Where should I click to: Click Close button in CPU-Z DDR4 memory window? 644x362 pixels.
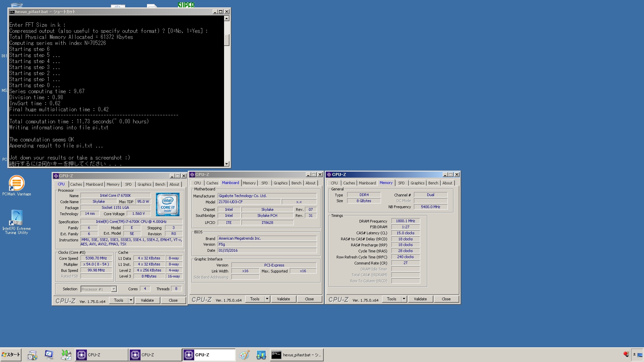point(446,299)
